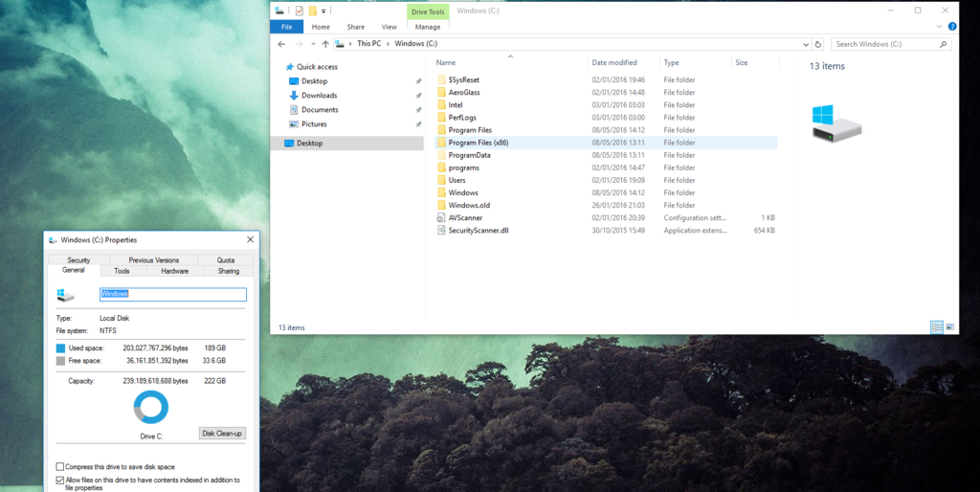Click the 654 KB size value

[x=765, y=230]
